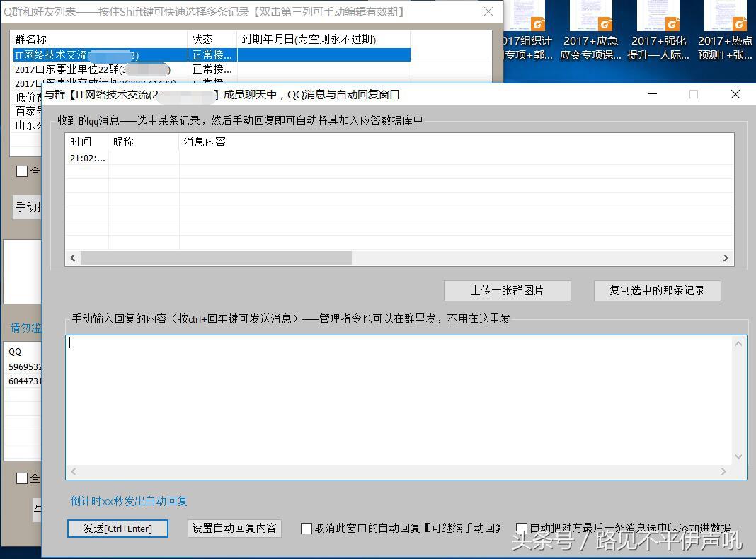Click the message list horizontal scrollbar thumb
Image resolution: width=756 pixels, height=559 pixels.
click(216, 258)
